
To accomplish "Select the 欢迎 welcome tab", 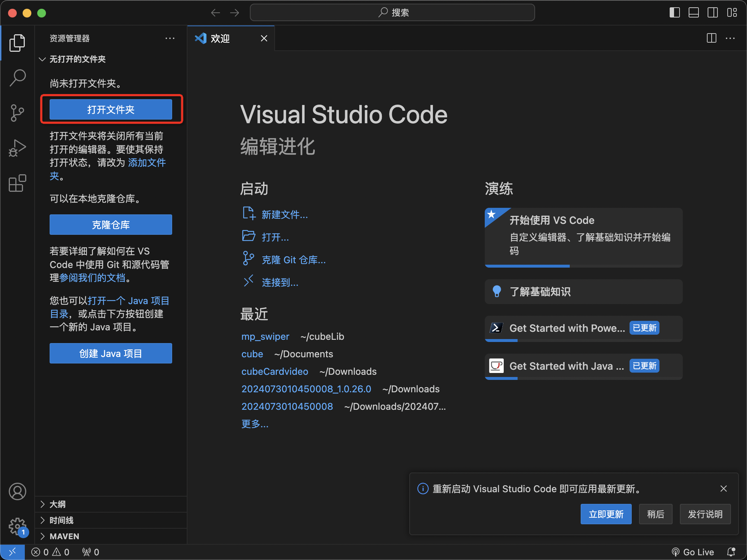I will click(220, 38).
